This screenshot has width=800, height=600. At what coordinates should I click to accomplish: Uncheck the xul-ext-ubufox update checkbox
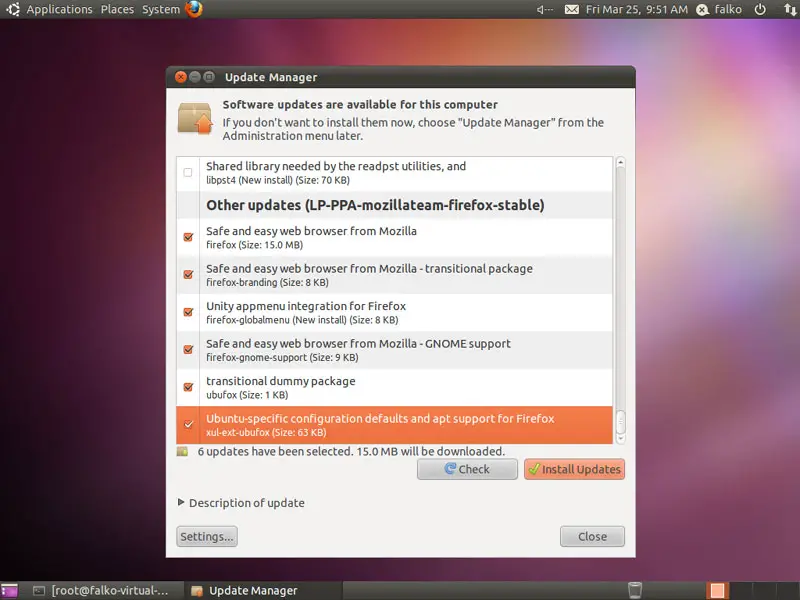188,424
